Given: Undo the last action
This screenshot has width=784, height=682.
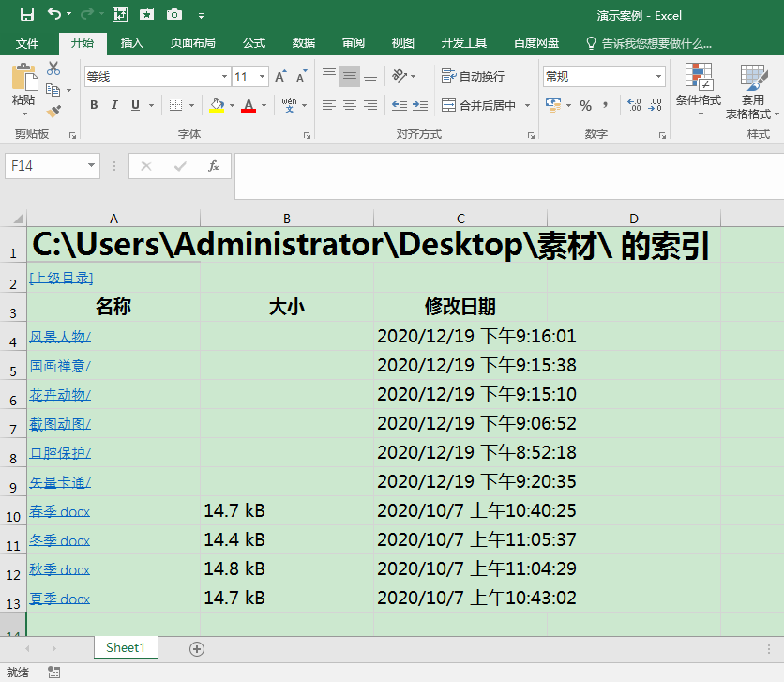Looking at the screenshot, I should coord(54,14).
